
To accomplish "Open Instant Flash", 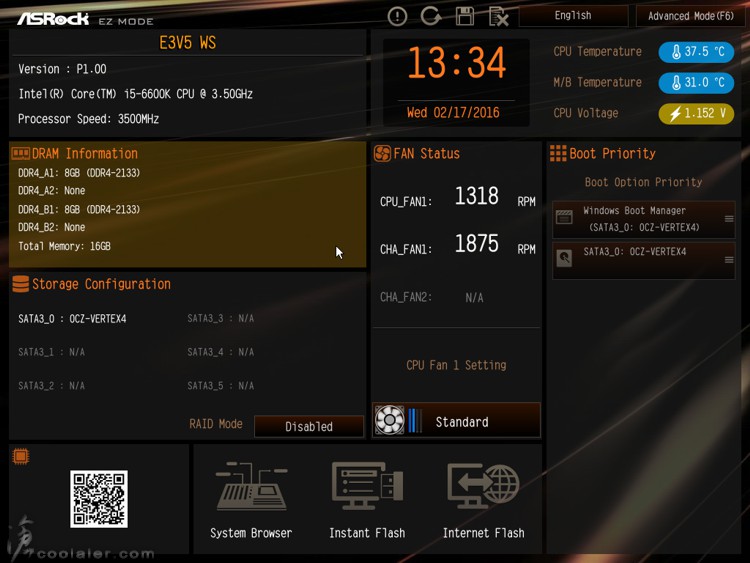I will (x=367, y=499).
